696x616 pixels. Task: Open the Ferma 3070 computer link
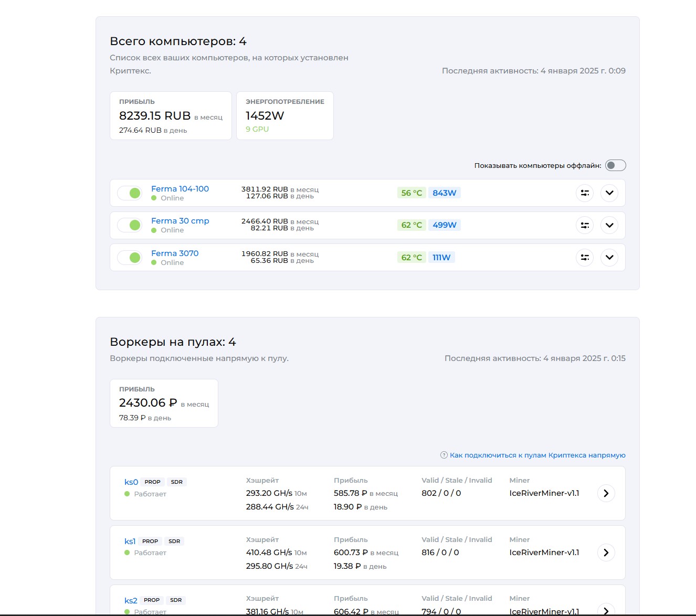[x=175, y=253]
